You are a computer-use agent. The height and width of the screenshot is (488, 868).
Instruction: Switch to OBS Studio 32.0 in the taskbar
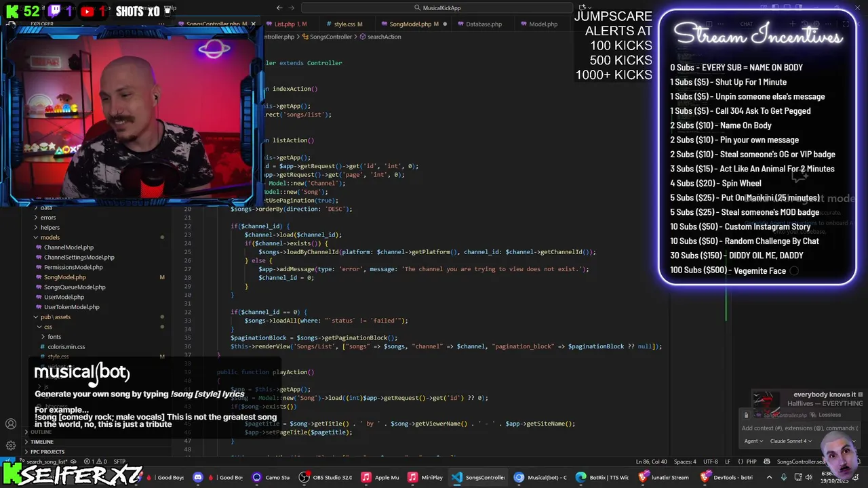tap(327, 477)
